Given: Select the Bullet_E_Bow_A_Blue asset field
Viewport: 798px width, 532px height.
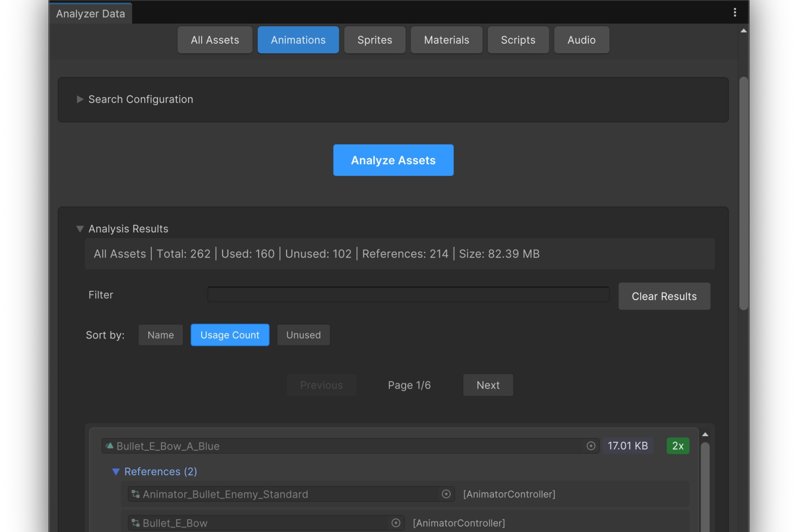Looking at the screenshot, I should (350, 446).
